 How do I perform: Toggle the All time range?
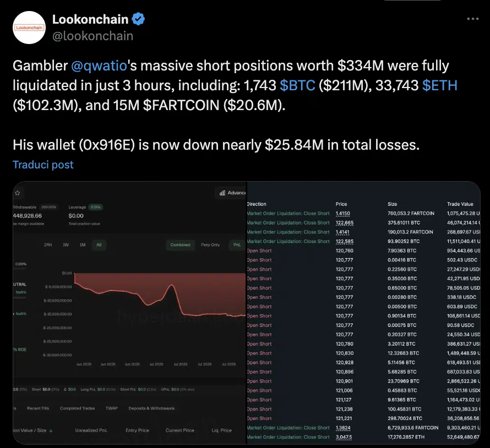99,245
